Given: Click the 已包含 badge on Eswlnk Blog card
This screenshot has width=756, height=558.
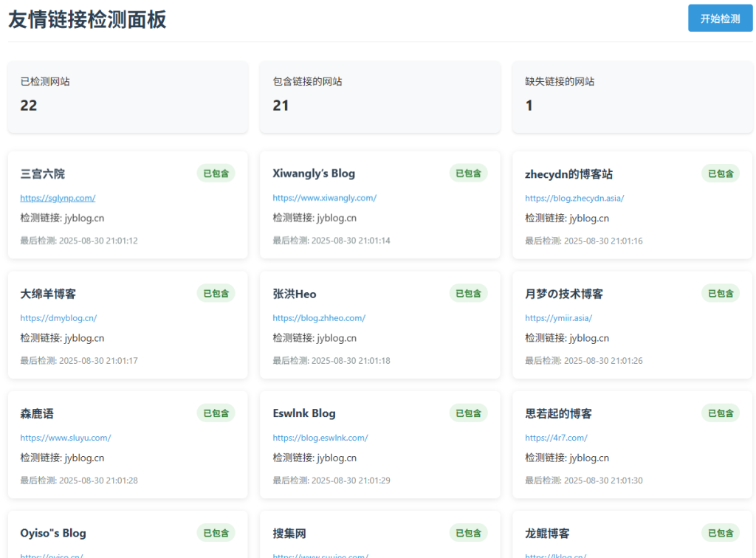Looking at the screenshot, I should click(468, 413).
